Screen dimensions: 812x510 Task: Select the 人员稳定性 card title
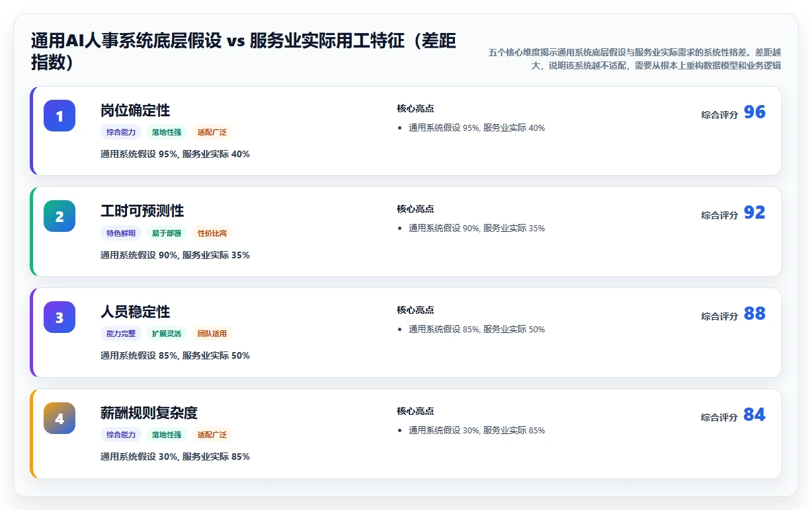[136, 312]
